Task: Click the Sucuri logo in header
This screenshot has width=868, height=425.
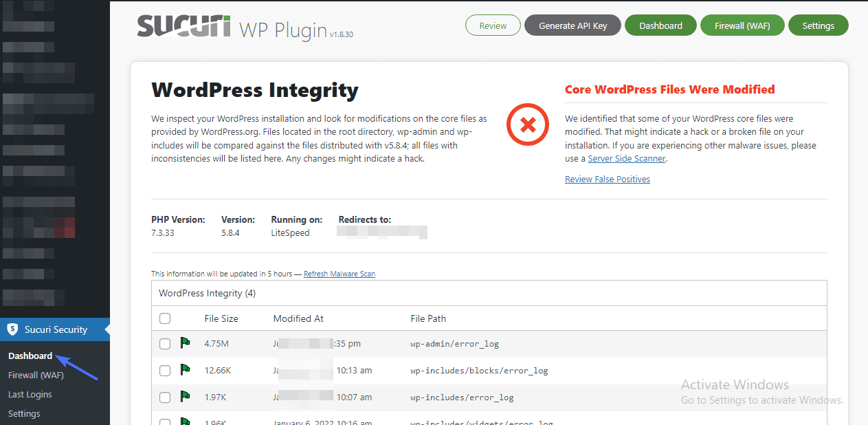Action: 183,26
